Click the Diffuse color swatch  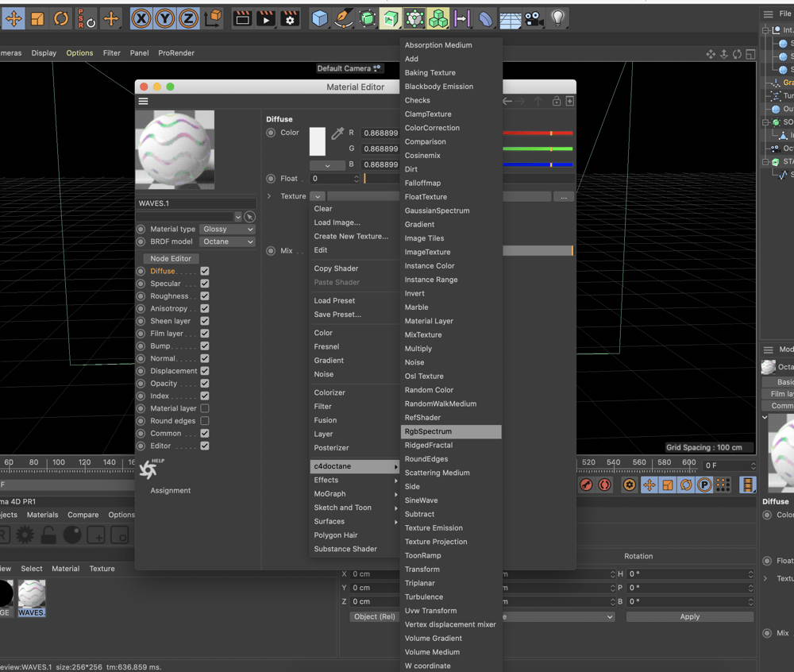(318, 141)
